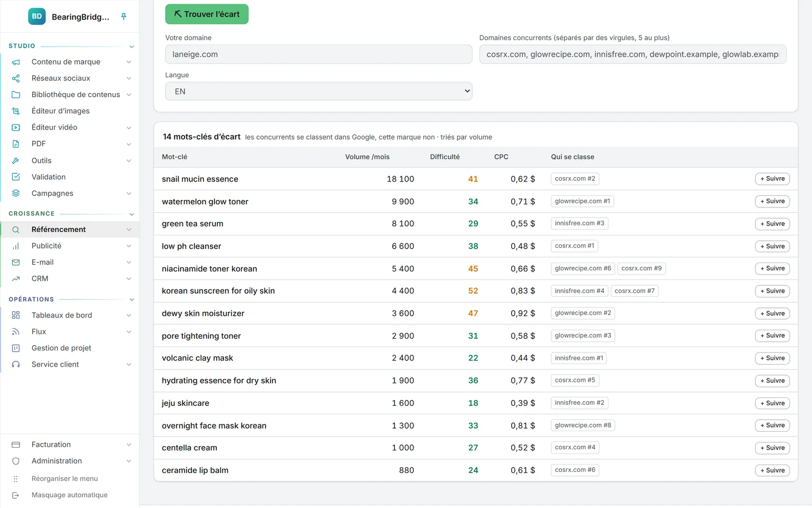Collapse the STUDIO section
This screenshot has height=508, width=812.
132,47
